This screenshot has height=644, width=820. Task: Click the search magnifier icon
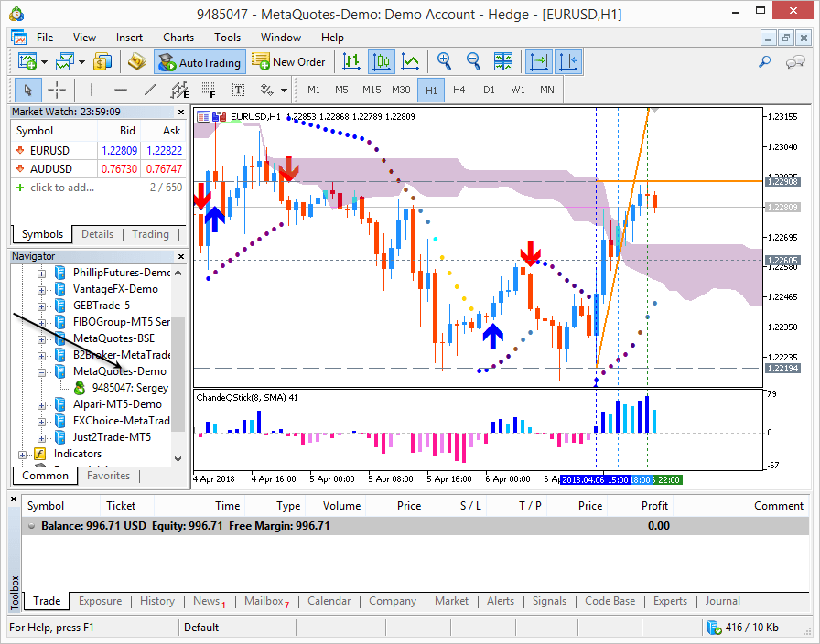[764, 62]
